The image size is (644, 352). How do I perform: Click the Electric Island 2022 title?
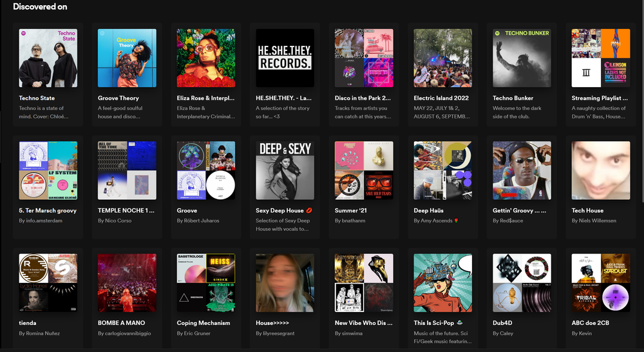pos(441,98)
